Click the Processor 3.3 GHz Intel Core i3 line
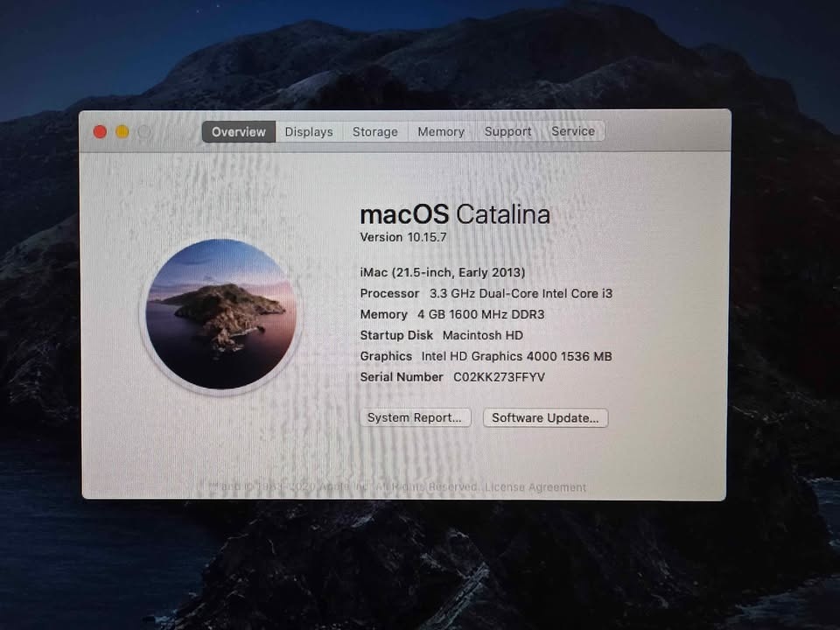Image resolution: width=840 pixels, height=630 pixels. point(486,293)
